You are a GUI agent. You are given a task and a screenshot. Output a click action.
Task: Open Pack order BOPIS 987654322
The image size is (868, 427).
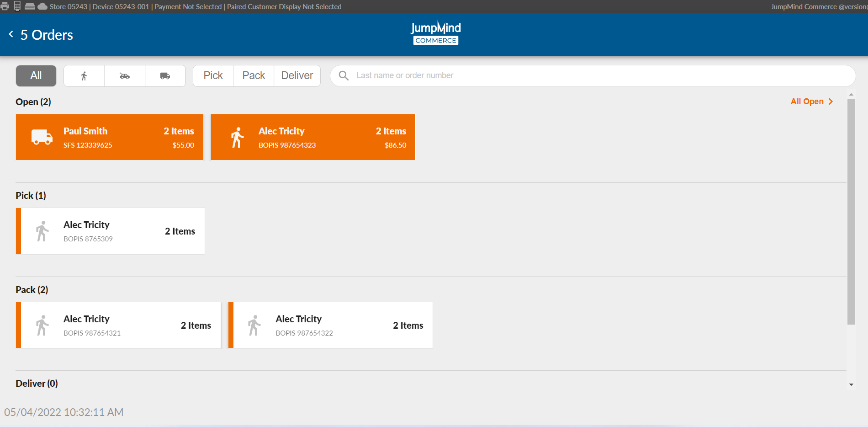pyautogui.click(x=330, y=326)
